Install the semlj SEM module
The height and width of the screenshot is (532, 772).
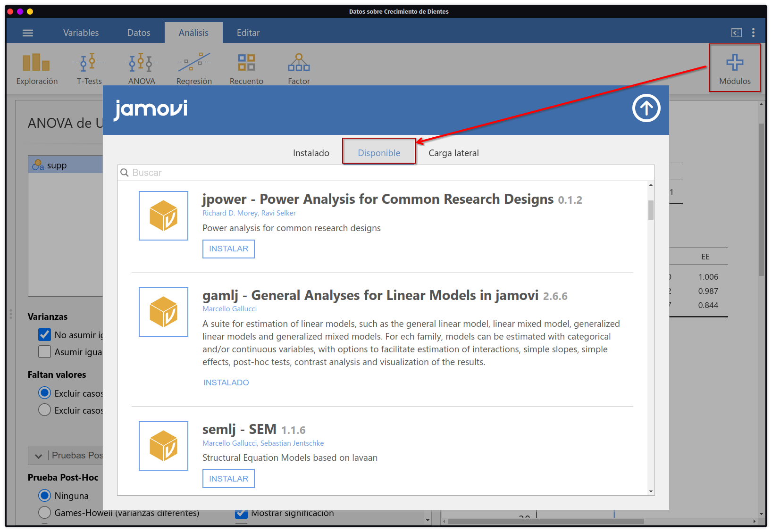click(x=228, y=479)
